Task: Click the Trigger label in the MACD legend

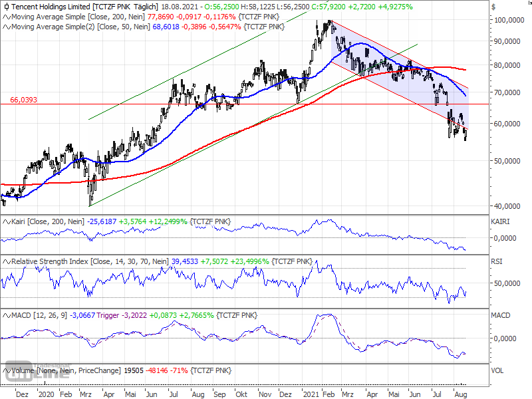Action: (x=108, y=315)
